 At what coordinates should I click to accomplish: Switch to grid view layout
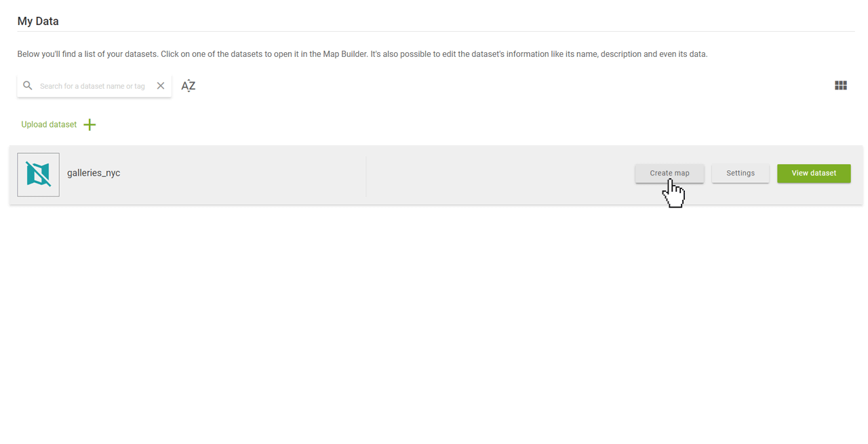coord(841,85)
